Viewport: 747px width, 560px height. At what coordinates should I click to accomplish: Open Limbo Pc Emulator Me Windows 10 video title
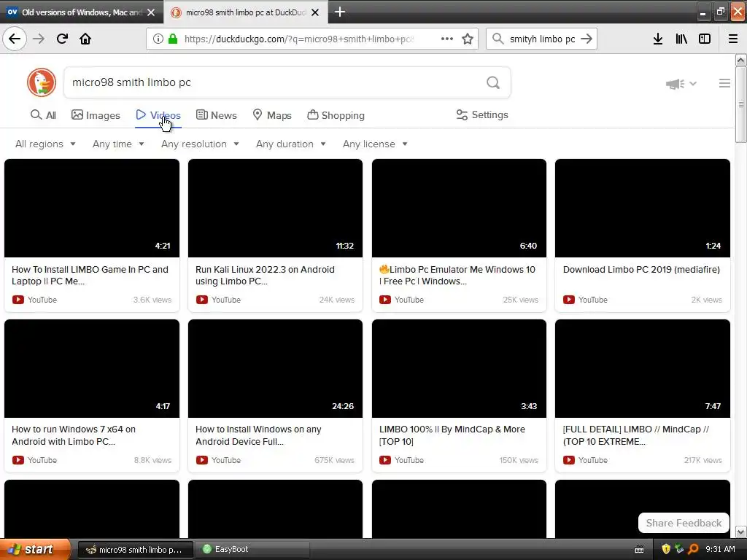(x=457, y=275)
